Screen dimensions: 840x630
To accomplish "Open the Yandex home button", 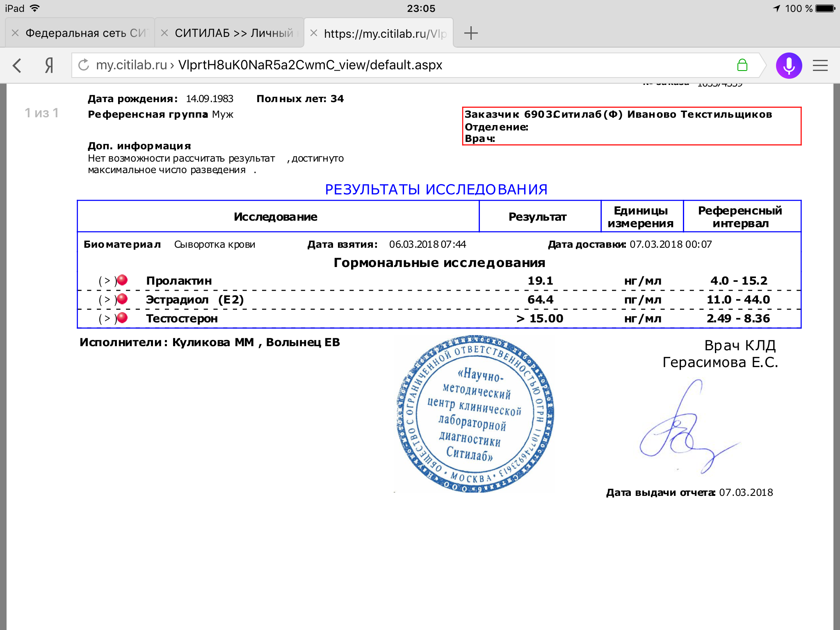I will (x=49, y=65).
